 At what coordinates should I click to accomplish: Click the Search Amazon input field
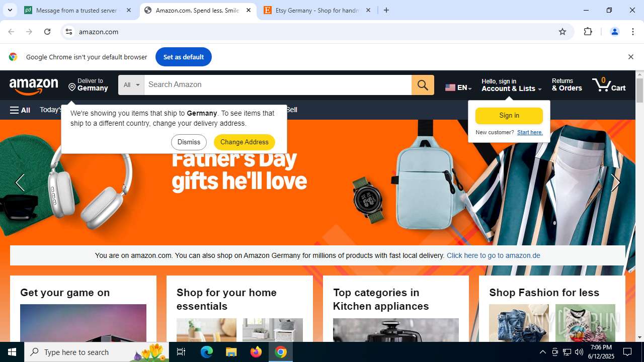coord(278,85)
